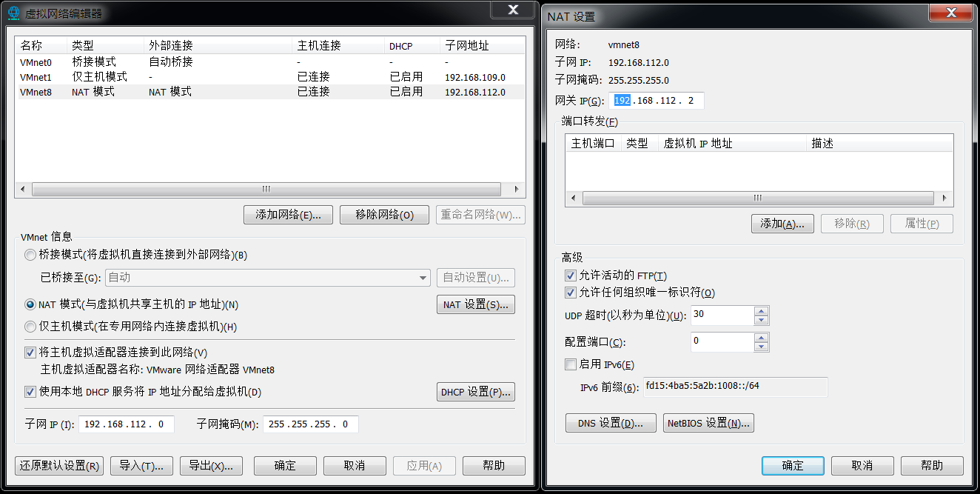Click the 添加网络 button
This screenshot has height=494, width=980.
[288, 215]
